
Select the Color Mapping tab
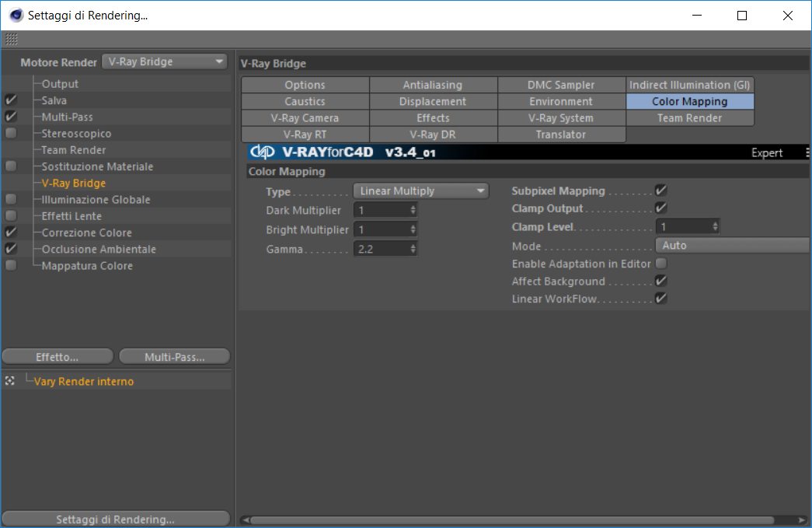tap(690, 101)
